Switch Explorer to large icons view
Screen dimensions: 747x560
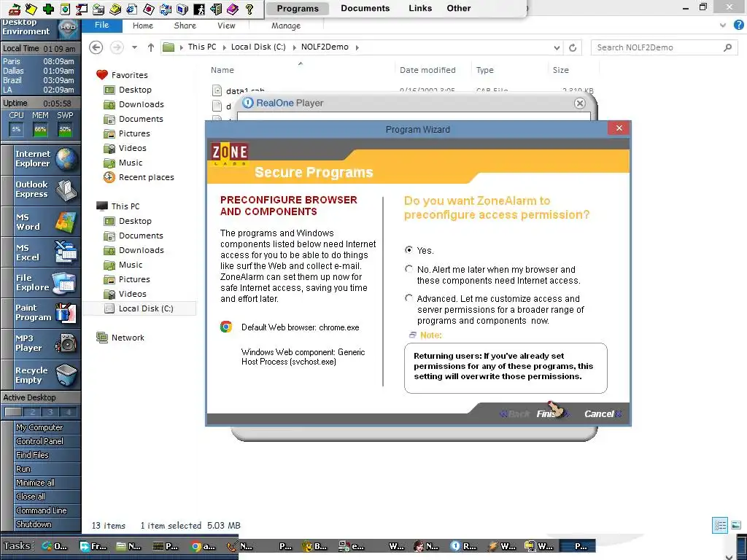click(736, 525)
